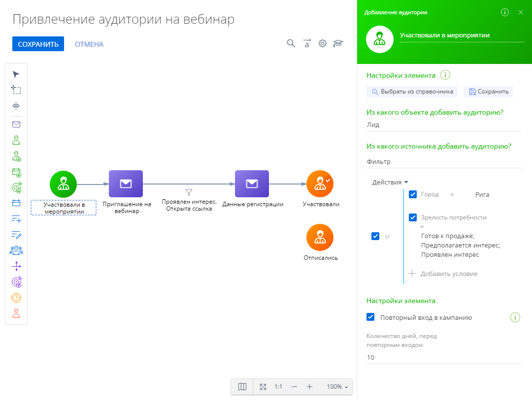This screenshot has height=400, width=532.
Task: Open the 'Действия' filter dropdown
Action: click(390, 183)
